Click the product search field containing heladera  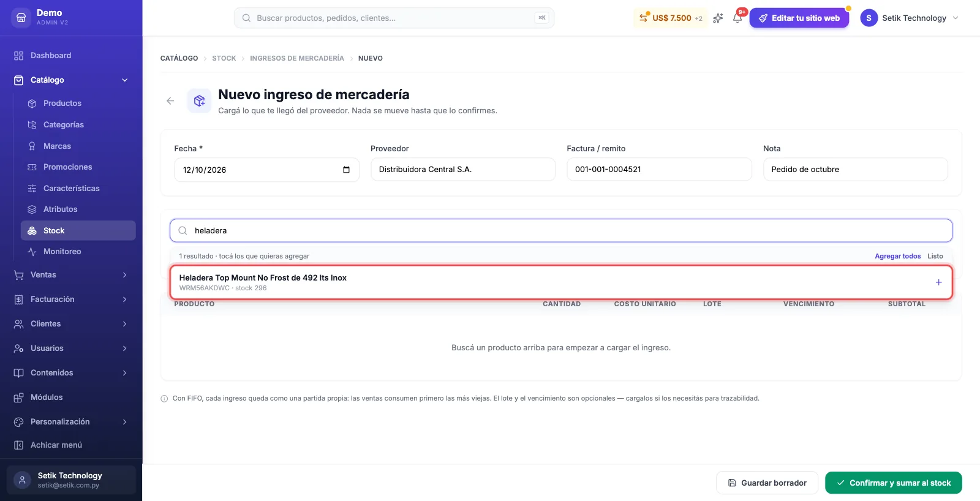pyautogui.click(x=561, y=231)
